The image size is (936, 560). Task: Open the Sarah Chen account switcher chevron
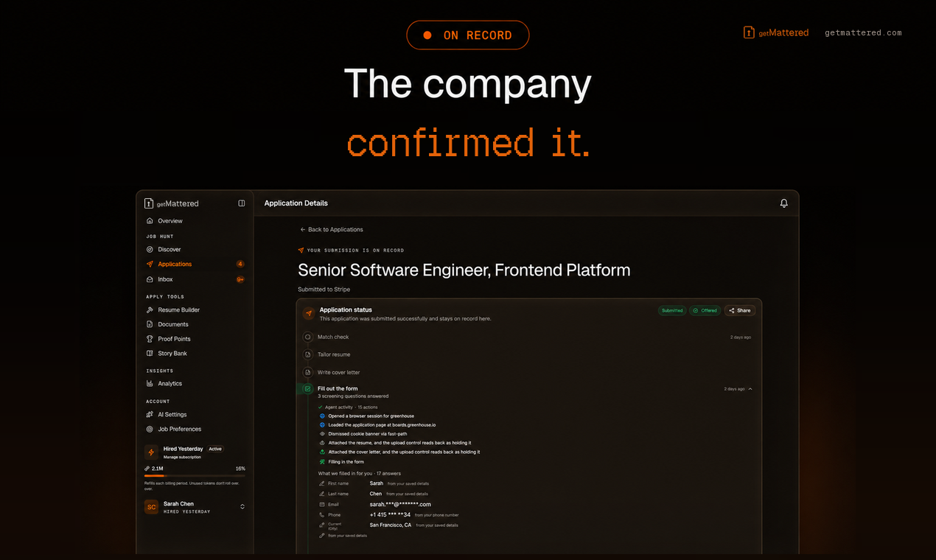(x=242, y=507)
